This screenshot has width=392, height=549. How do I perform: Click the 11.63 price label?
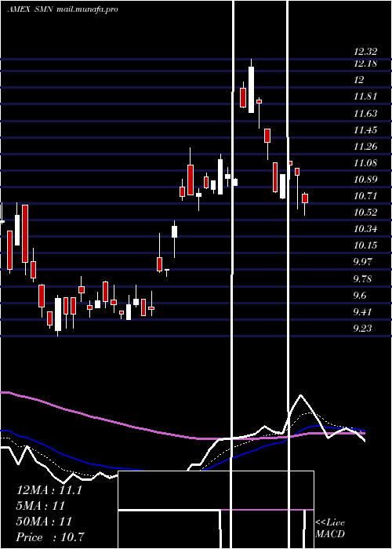(365, 114)
